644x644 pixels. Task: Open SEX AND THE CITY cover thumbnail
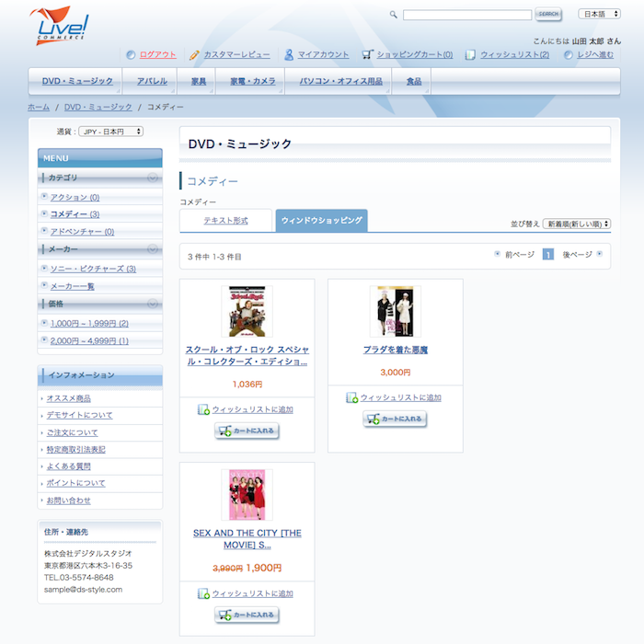click(247, 494)
